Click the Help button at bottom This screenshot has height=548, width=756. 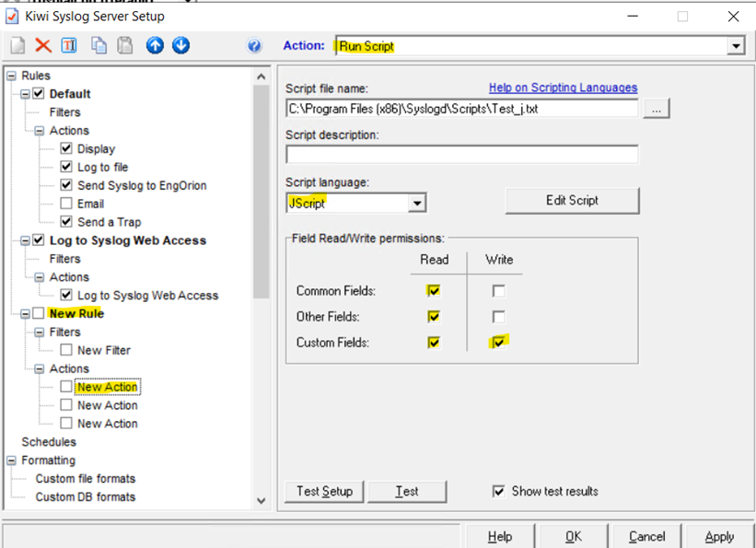[499, 536]
